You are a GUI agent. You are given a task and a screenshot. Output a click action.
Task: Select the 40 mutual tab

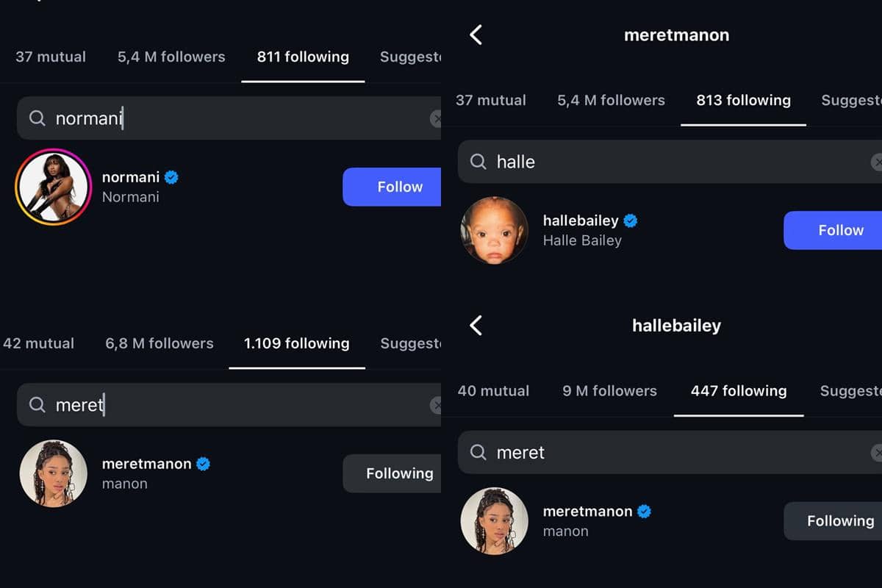(x=493, y=391)
